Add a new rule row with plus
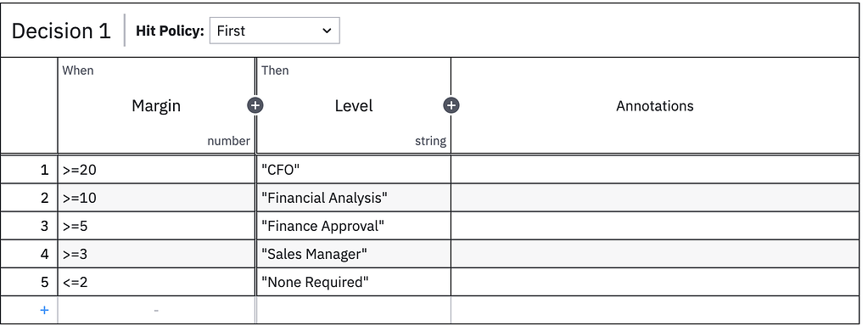 [x=44, y=311]
